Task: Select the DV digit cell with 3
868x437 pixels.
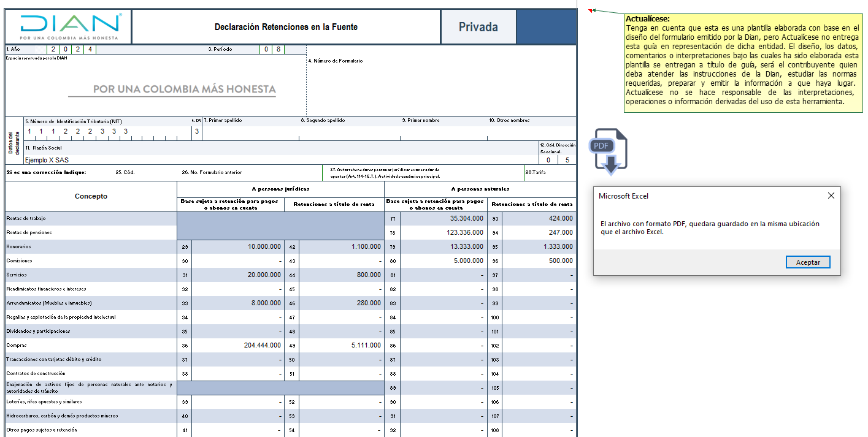Action: pyautogui.click(x=197, y=131)
